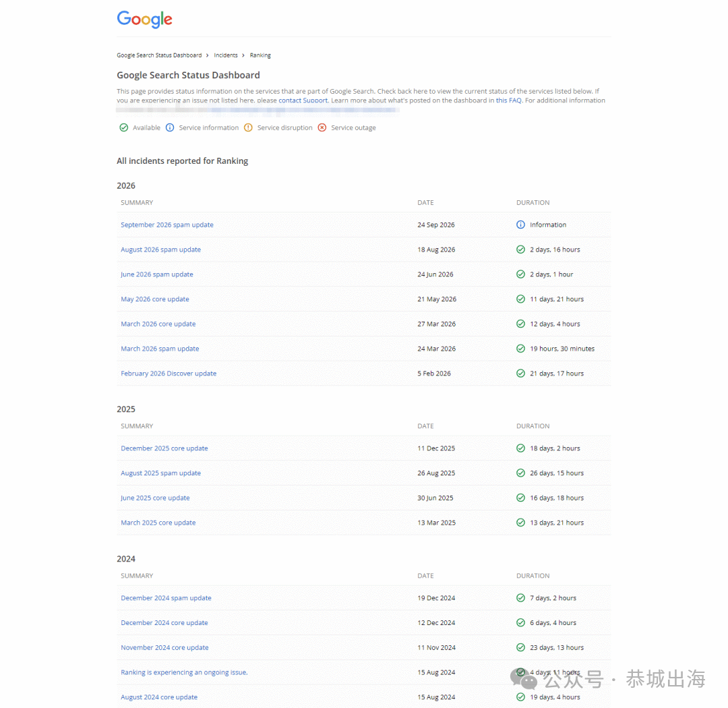Select the date 12 Dec 2024

click(x=436, y=623)
